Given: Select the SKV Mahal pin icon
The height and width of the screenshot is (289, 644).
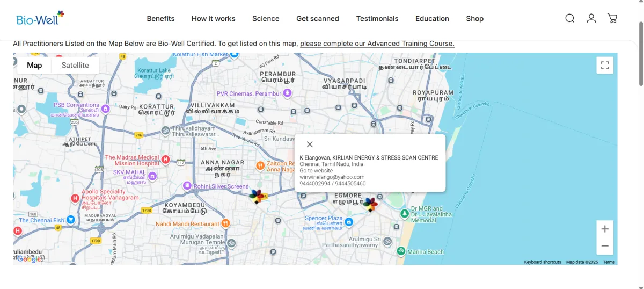Looking at the screenshot, I should pos(152,175).
